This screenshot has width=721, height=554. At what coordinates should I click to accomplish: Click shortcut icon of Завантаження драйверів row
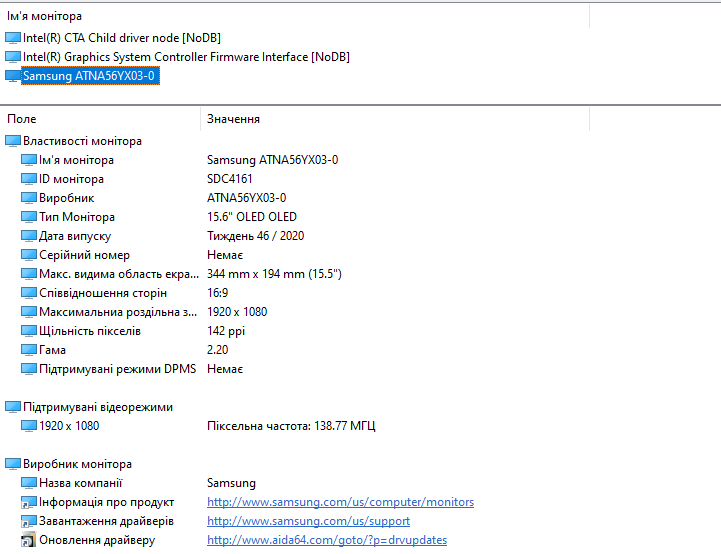29,521
